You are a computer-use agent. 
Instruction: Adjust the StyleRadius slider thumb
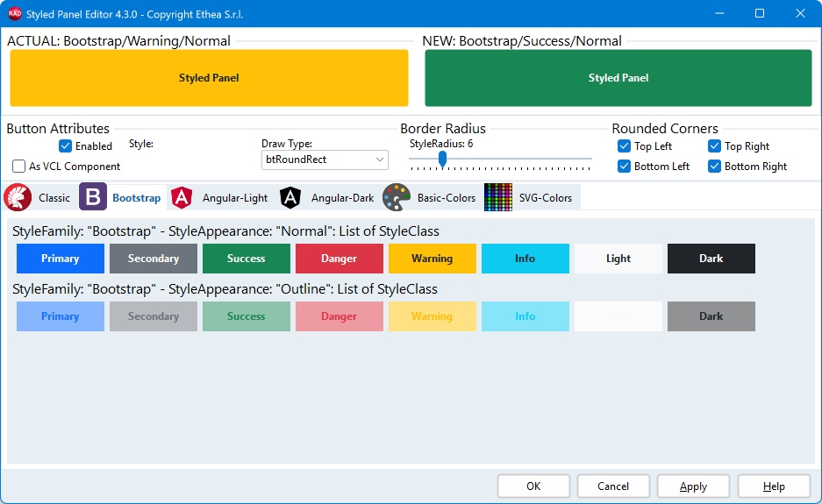click(442, 159)
